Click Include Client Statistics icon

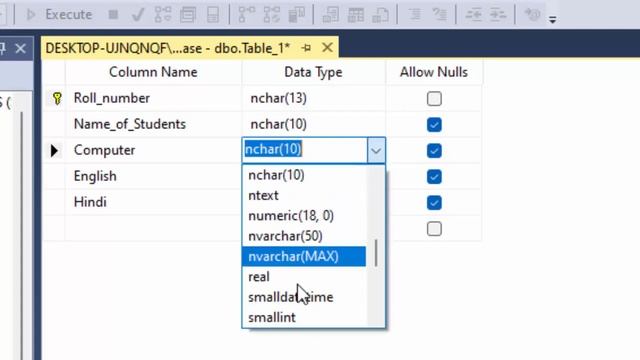pyautogui.click(x=297, y=15)
